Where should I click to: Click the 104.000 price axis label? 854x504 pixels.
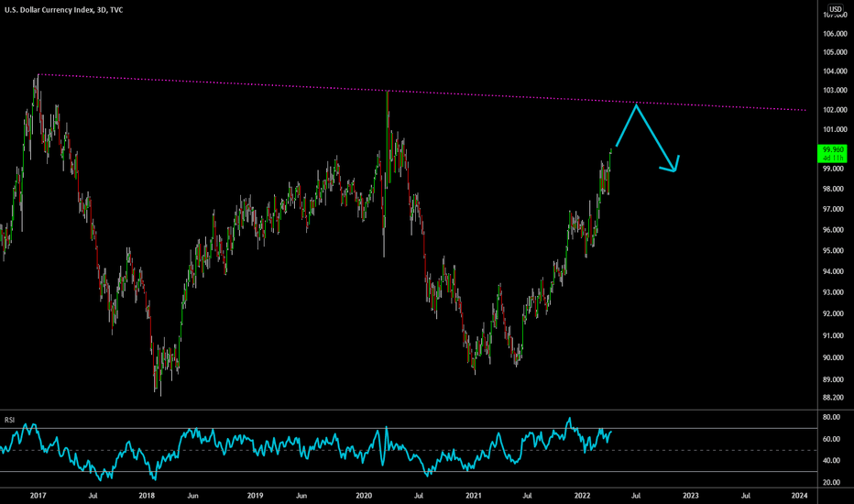coord(835,71)
